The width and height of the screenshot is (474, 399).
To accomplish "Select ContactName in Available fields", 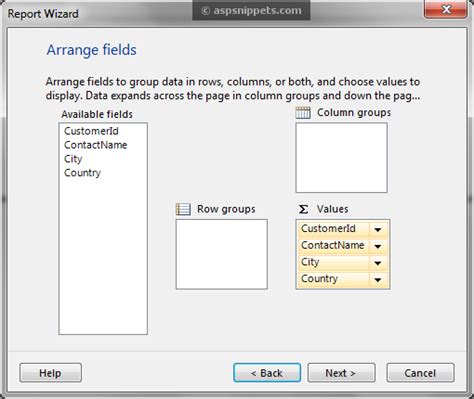I will [x=96, y=145].
